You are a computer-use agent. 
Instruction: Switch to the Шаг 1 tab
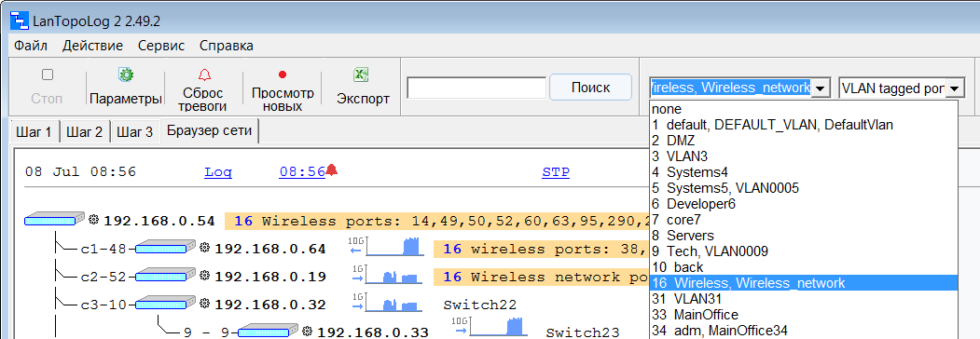[x=35, y=131]
